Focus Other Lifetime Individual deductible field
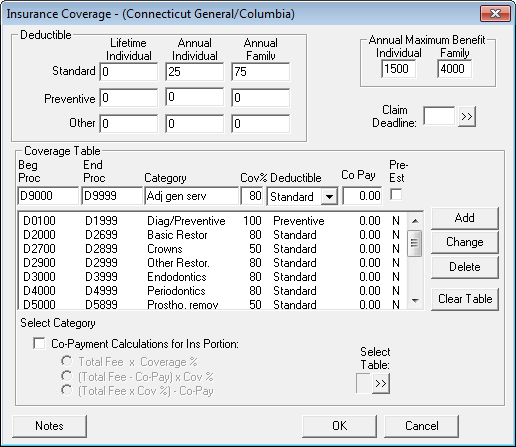 point(129,124)
